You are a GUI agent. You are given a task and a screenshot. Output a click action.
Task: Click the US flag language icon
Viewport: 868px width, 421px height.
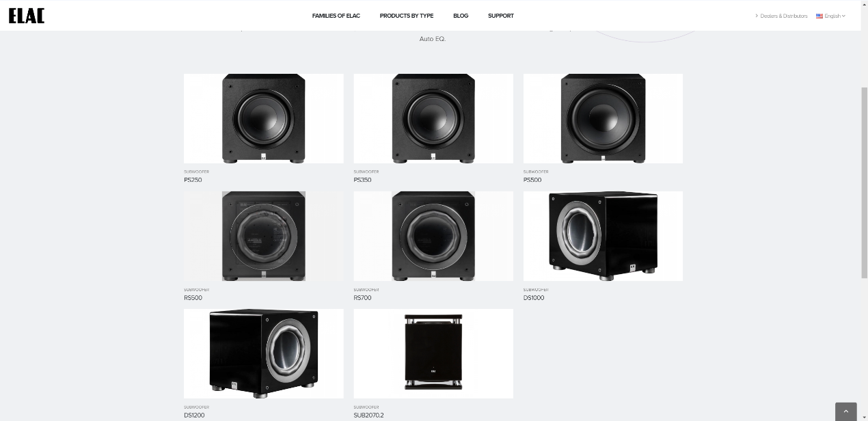[819, 16]
